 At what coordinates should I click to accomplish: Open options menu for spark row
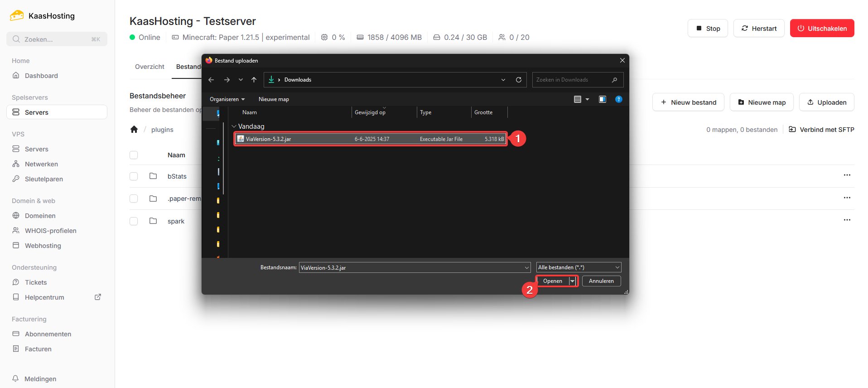coord(847,220)
